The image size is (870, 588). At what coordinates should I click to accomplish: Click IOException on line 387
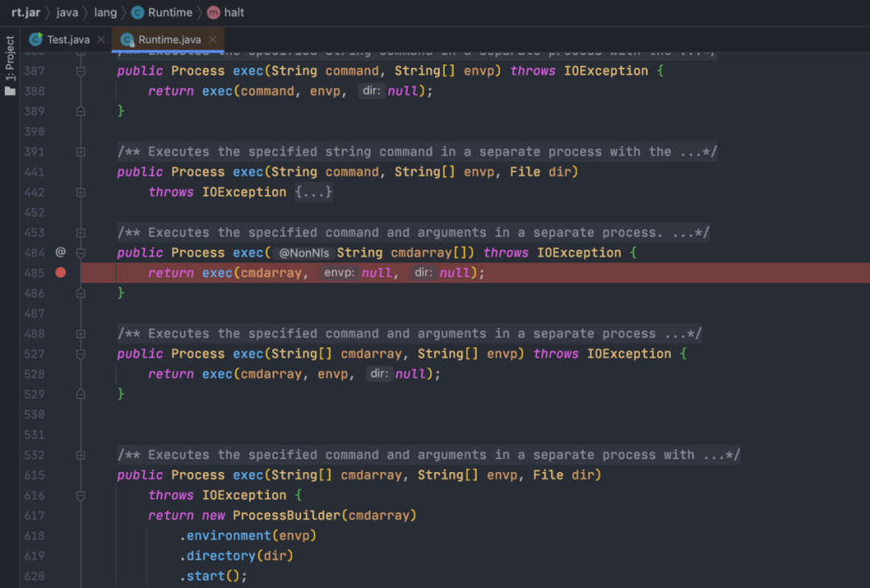[x=606, y=71]
